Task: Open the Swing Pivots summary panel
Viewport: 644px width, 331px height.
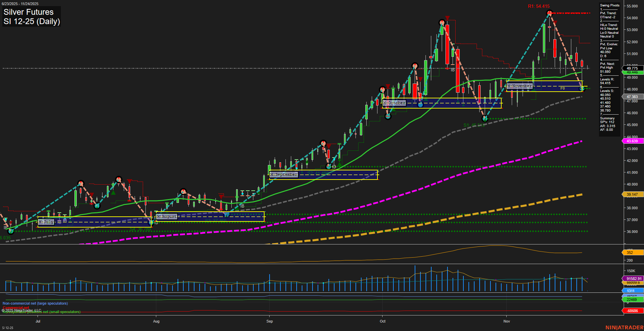Action: click(609, 5)
